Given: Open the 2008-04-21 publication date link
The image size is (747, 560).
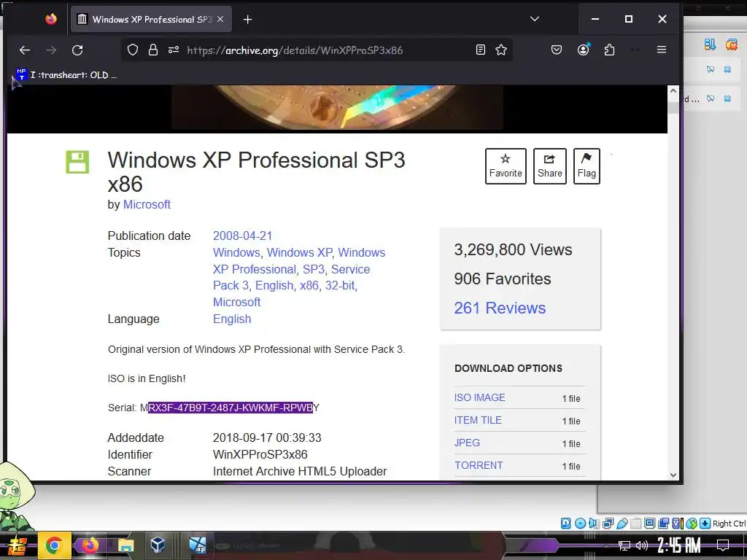Looking at the screenshot, I should [x=242, y=236].
